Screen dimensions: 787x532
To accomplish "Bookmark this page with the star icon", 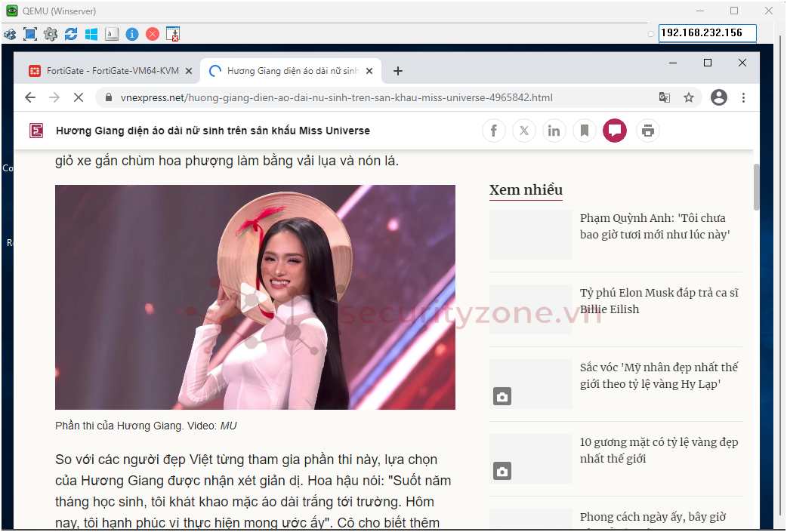I will [x=689, y=97].
